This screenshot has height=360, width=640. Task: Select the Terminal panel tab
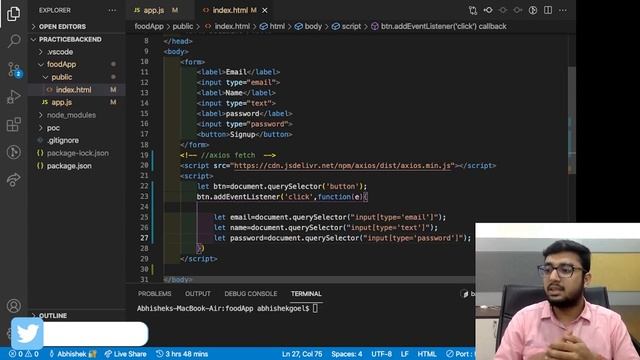(x=306, y=293)
